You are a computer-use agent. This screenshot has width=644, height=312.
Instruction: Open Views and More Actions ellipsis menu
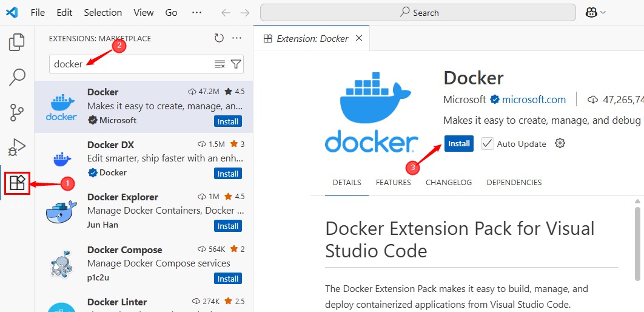(x=237, y=38)
